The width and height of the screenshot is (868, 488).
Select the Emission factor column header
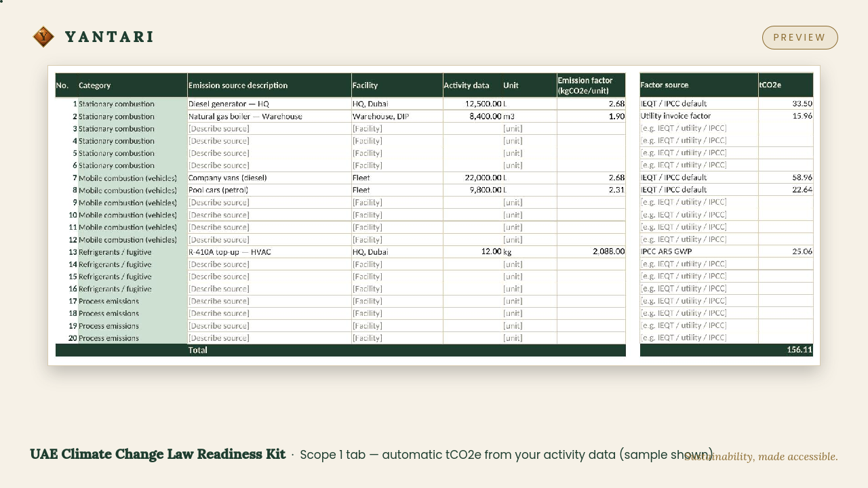[591, 85]
